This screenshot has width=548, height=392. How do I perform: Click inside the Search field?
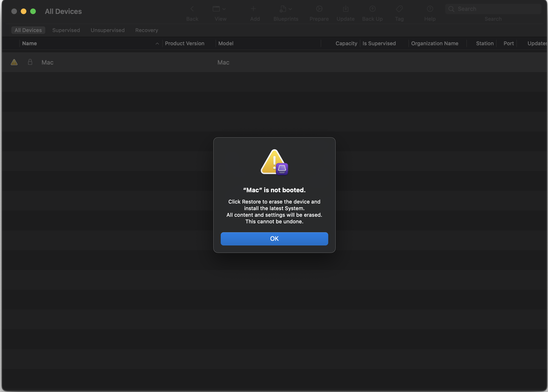(495, 9)
